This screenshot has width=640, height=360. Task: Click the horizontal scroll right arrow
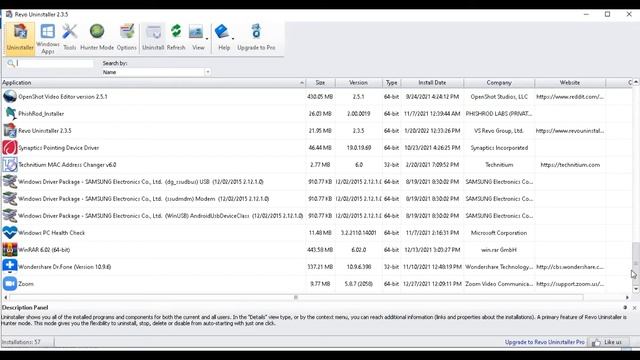point(627,298)
